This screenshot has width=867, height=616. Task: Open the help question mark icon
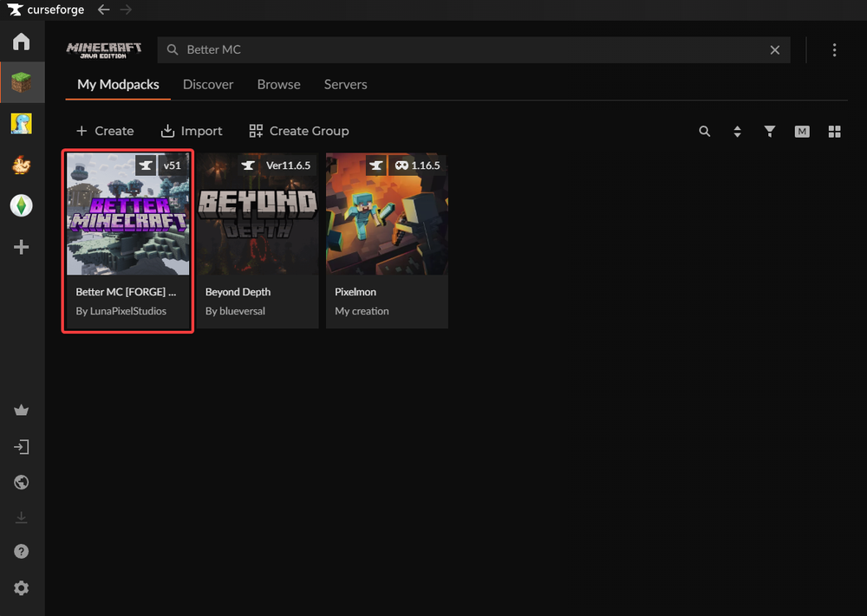coord(22,552)
